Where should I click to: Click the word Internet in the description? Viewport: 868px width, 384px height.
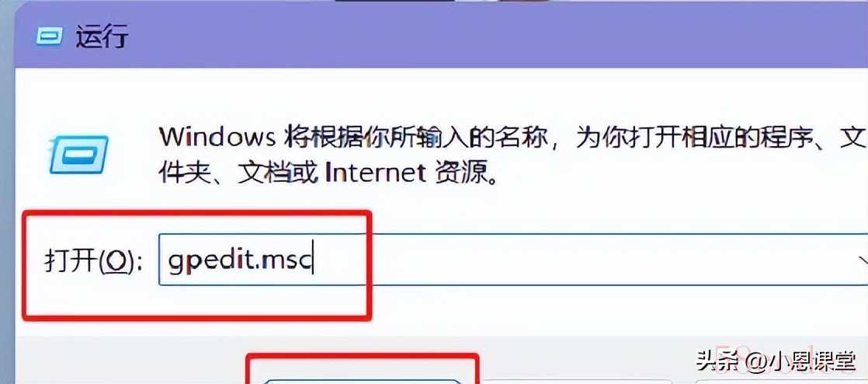point(375,173)
